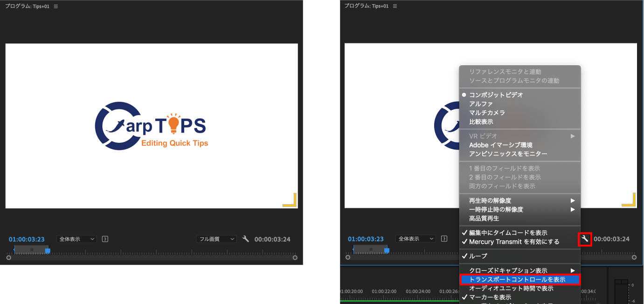Open the 全体表示 zoom dropdown in right monitor
644x304 pixels.
(x=415, y=239)
